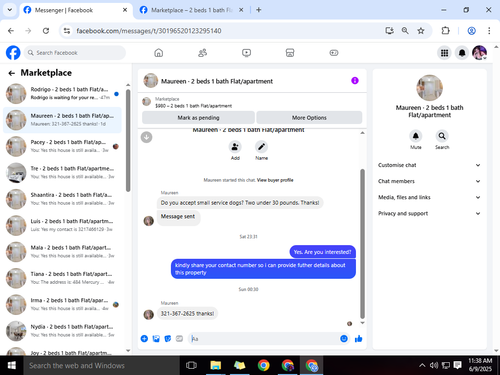Open the Tre conversation

pyautogui.click(x=62, y=172)
